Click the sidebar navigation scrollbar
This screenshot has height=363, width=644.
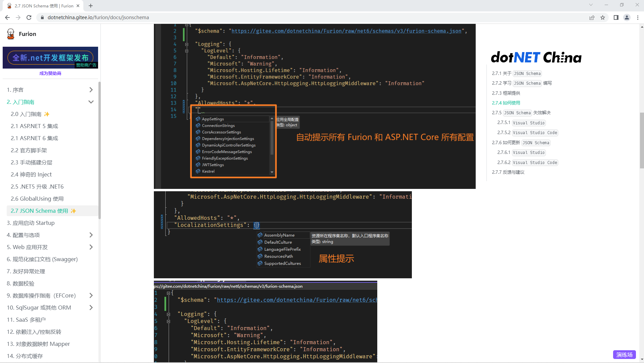99,150
